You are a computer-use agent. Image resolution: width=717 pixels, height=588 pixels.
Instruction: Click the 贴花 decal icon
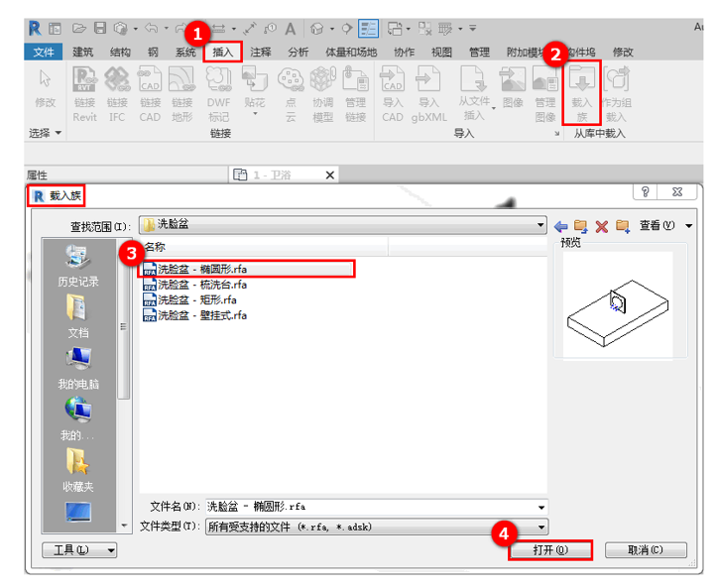254,78
